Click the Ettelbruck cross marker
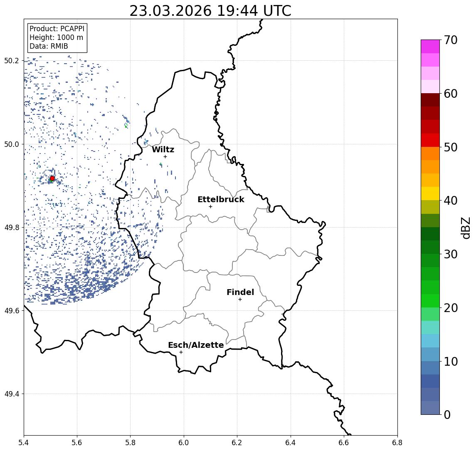 [x=210, y=206]
